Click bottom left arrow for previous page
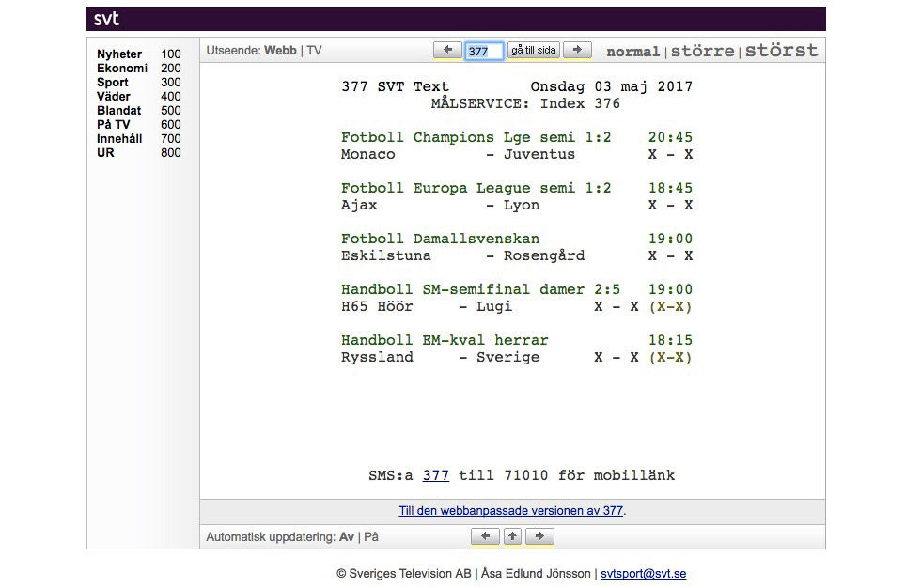The height and width of the screenshot is (588, 921). 485,536
